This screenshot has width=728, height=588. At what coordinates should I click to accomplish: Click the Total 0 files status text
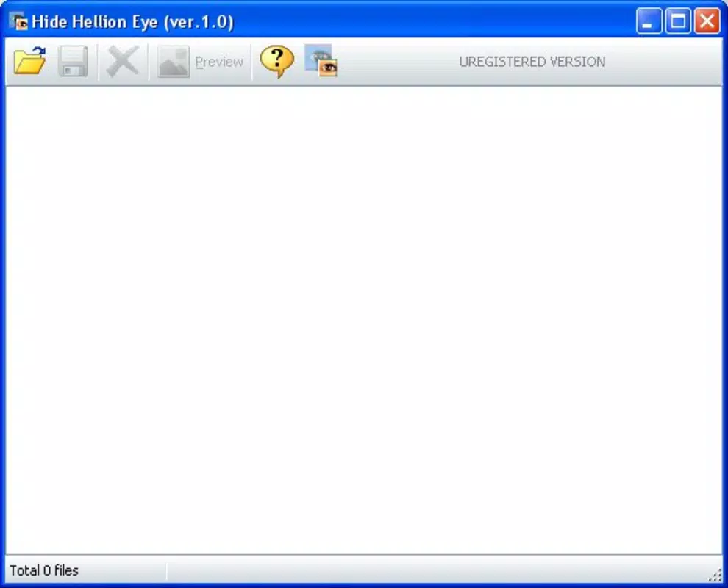pyautogui.click(x=44, y=570)
